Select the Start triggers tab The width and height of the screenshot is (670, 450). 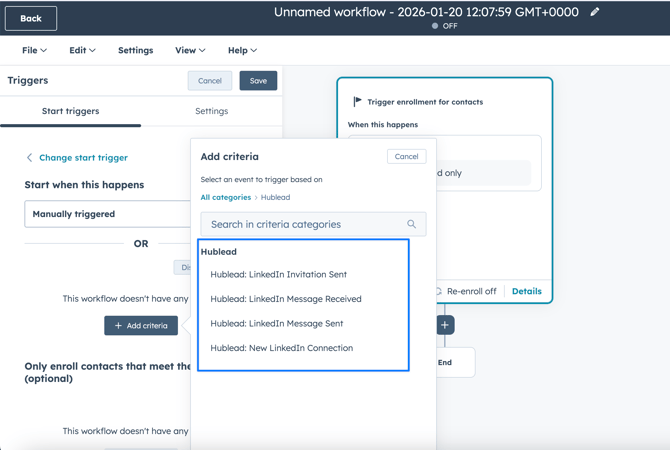click(x=70, y=111)
